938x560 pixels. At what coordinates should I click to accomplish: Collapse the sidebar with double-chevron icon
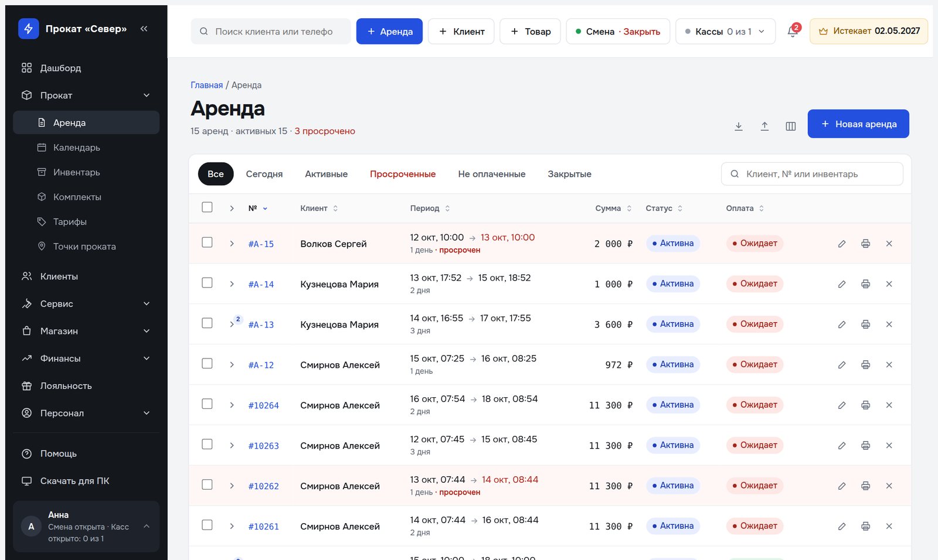tap(144, 29)
